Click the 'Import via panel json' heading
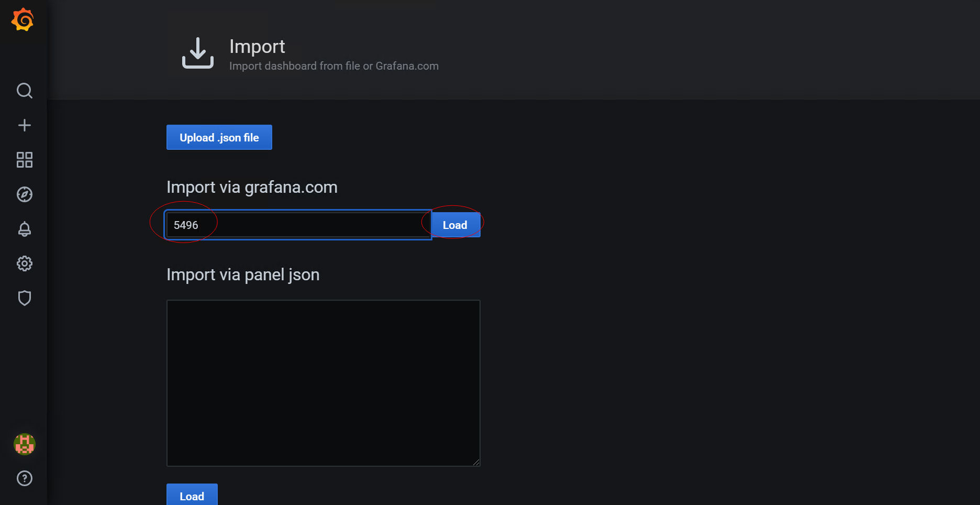Viewport: 980px width, 505px height. pyautogui.click(x=243, y=275)
